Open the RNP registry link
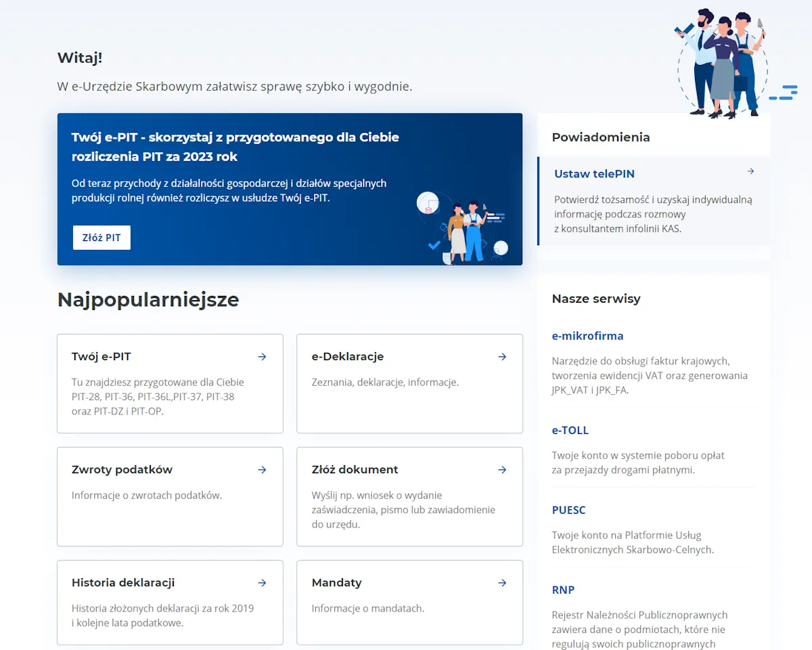 (563, 590)
